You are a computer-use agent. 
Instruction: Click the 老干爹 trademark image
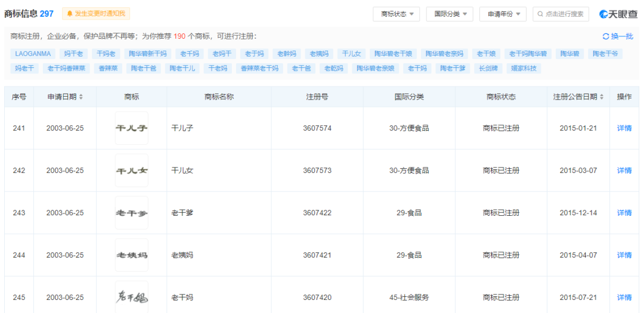coord(131,213)
